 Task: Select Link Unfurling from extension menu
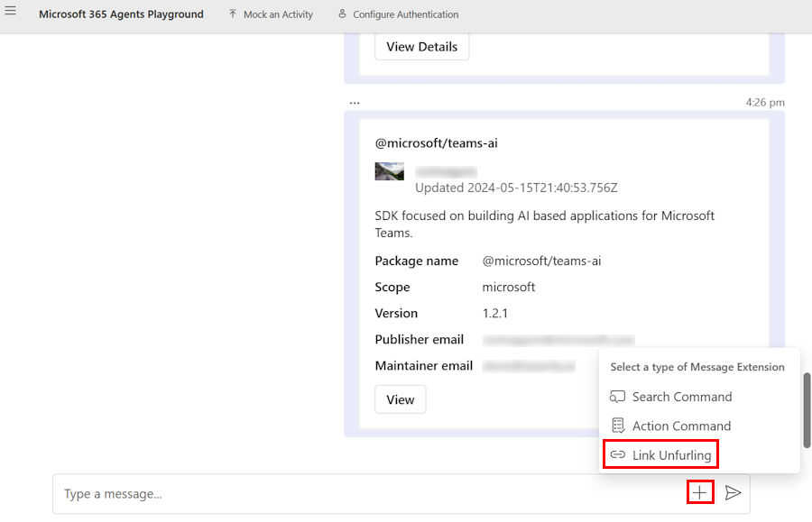coord(660,454)
